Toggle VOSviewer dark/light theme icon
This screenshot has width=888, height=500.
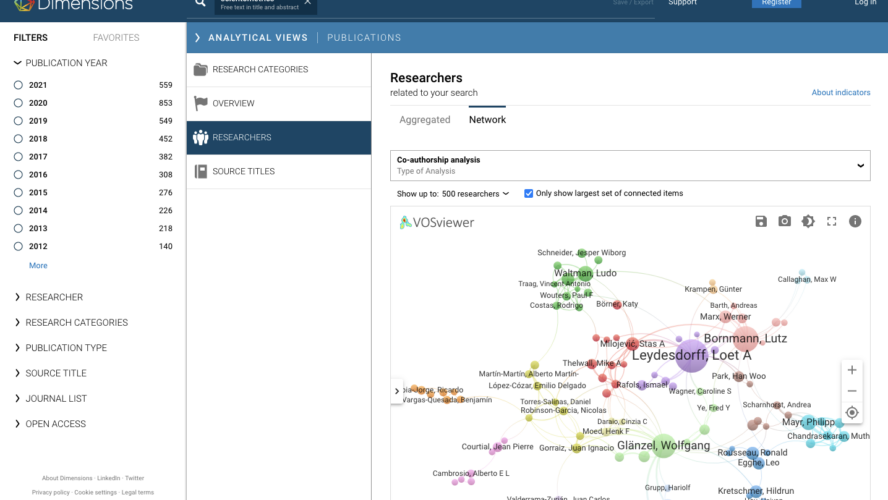tap(808, 221)
